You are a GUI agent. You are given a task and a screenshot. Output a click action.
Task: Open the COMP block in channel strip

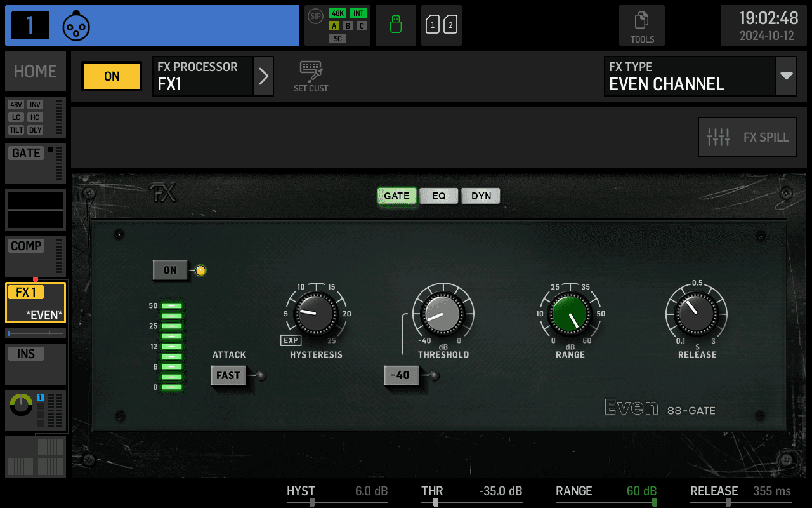tap(36, 256)
